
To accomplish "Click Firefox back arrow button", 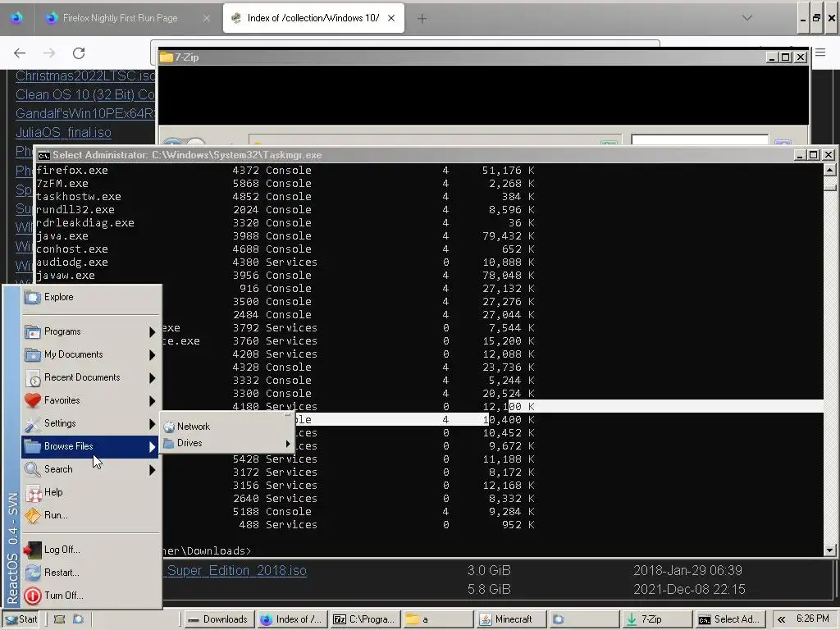I will point(20,53).
